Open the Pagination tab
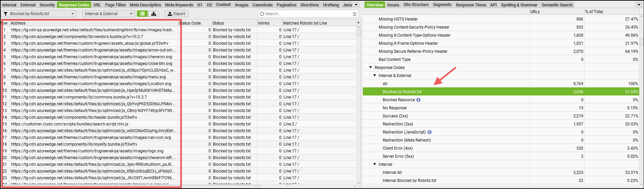This screenshot has height=189, width=644. point(287,5)
